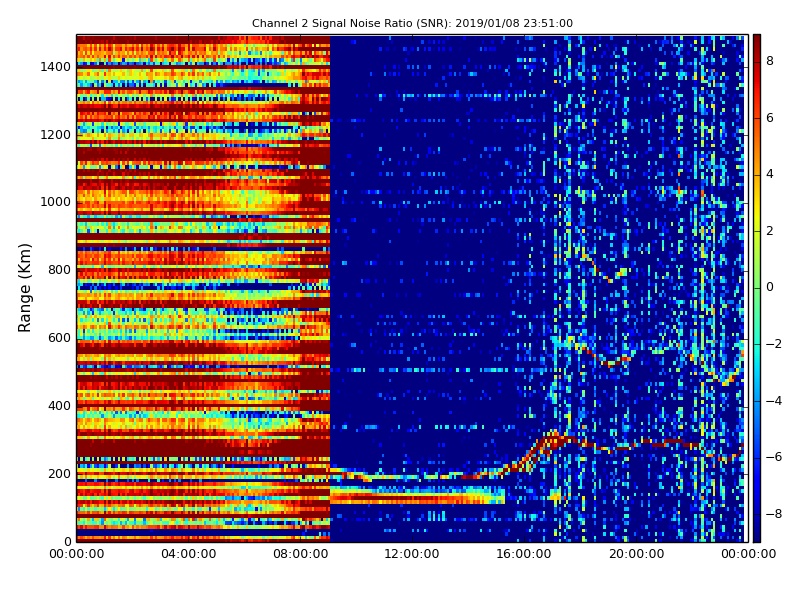
Task: Click the 'Range (Km)' y-axis label
Action: pyautogui.click(x=24, y=288)
